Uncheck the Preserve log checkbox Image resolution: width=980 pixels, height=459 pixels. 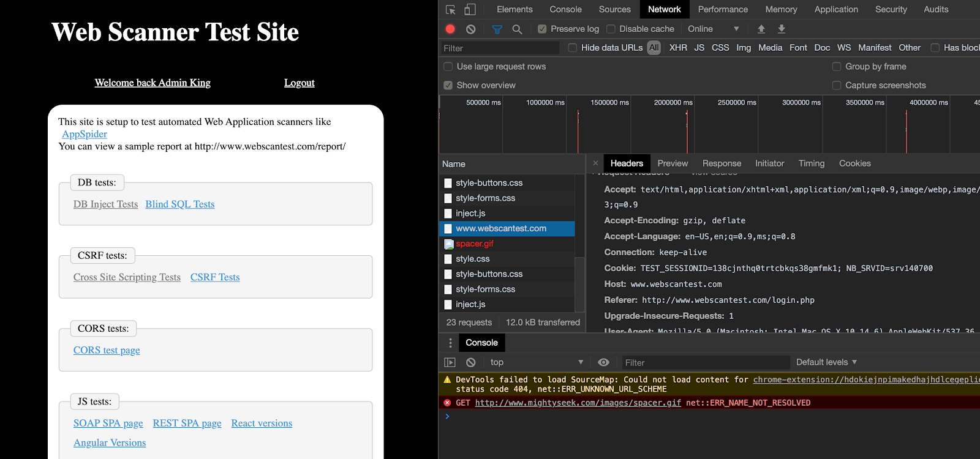542,29
